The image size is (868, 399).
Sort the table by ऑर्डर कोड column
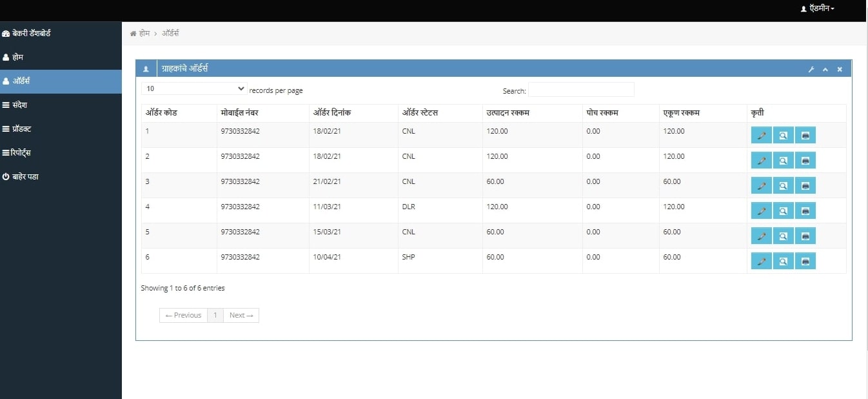click(x=161, y=113)
